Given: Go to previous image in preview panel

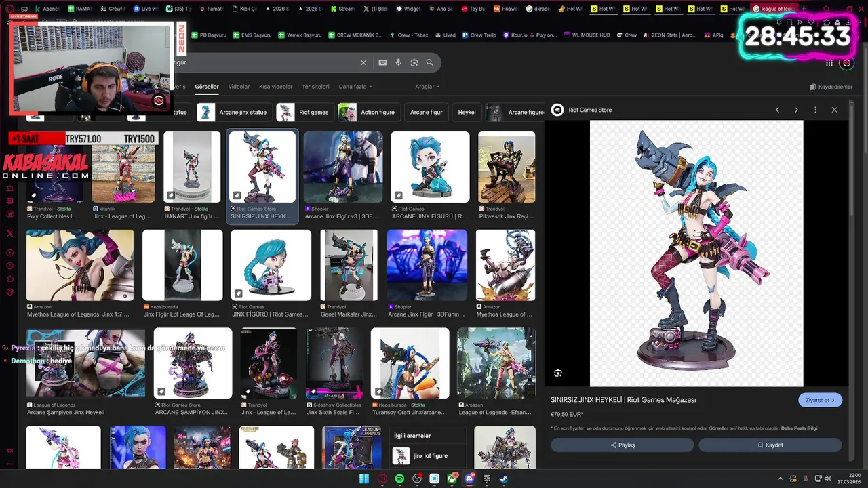Looking at the screenshot, I should 777,110.
